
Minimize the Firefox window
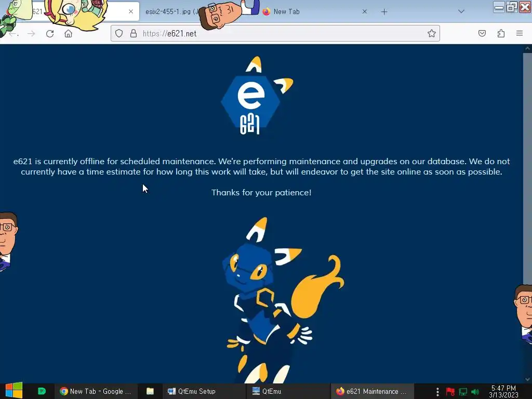point(499,7)
